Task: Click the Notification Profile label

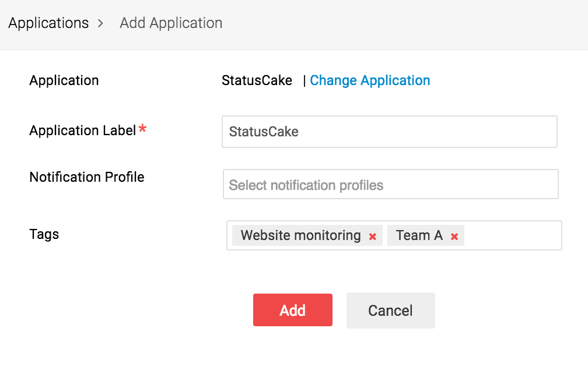Action: pos(86,177)
